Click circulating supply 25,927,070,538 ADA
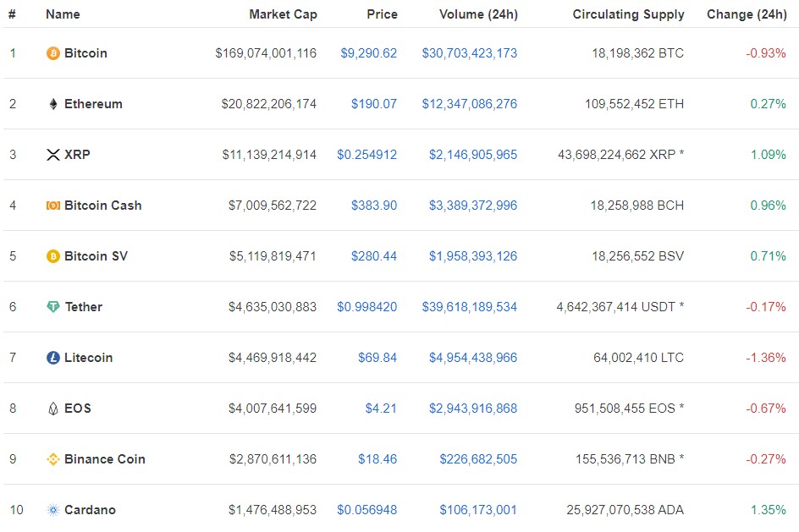This screenshot has width=799, height=532. pos(625,510)
